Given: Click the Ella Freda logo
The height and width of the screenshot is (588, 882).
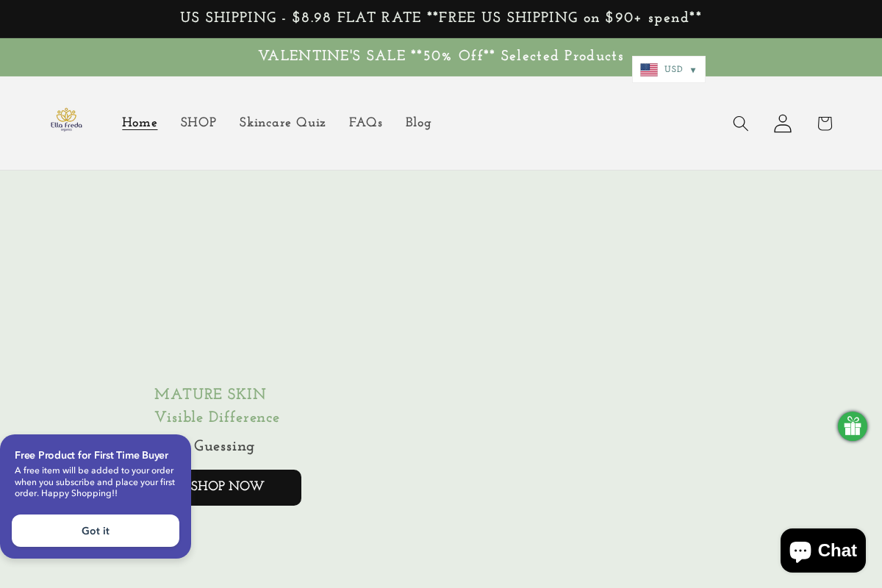Looking at the screenshot, I should 66,120.
